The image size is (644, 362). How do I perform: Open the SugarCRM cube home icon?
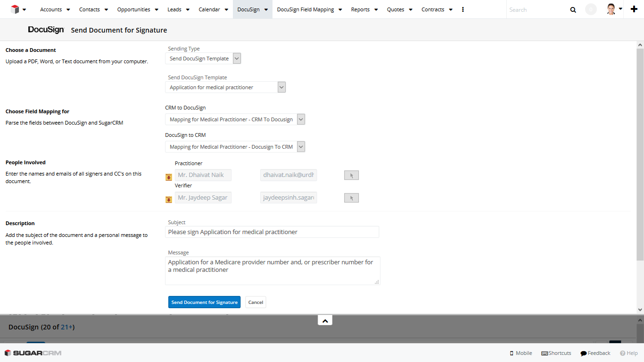(15, 9)
